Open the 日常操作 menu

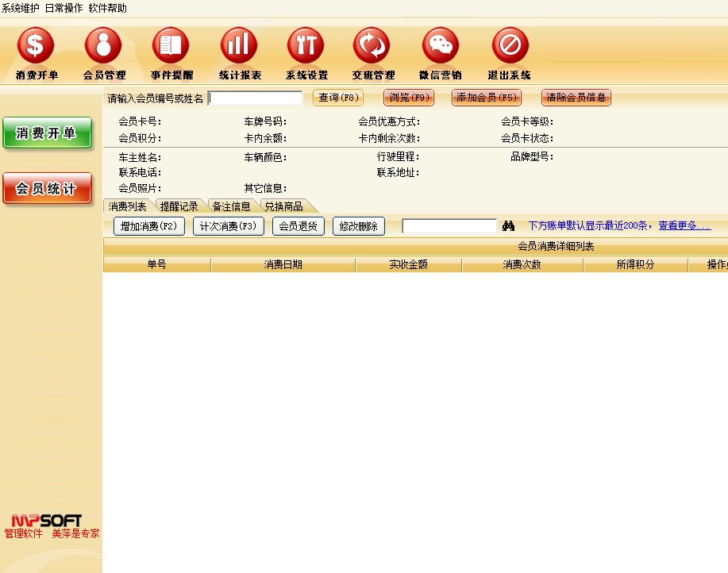coord(64,8)
